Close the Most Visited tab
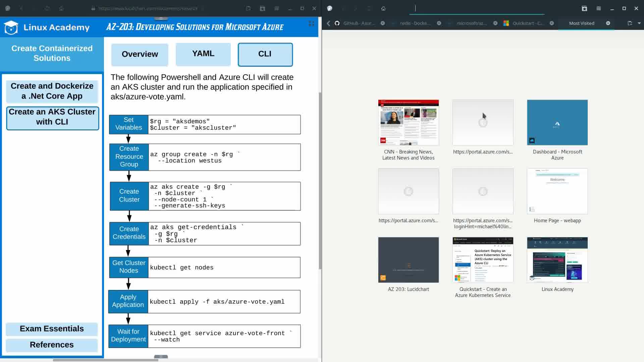 [x=608, y=23]
